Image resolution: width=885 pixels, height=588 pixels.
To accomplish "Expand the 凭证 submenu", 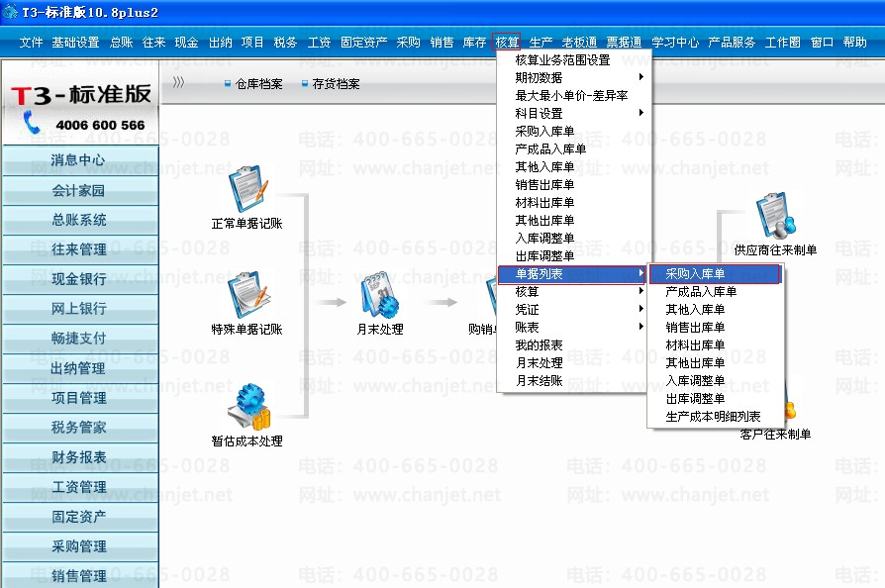I will [574, 310].
